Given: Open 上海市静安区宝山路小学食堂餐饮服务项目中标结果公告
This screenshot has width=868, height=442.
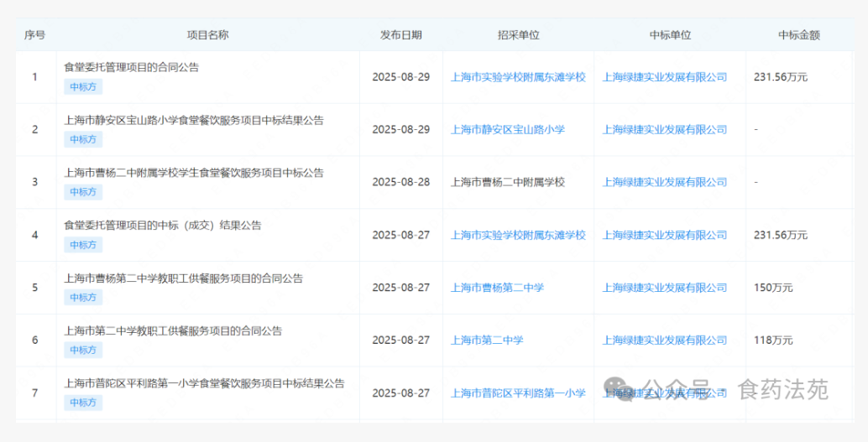Looking at the screenshot, I should point(194,120).
